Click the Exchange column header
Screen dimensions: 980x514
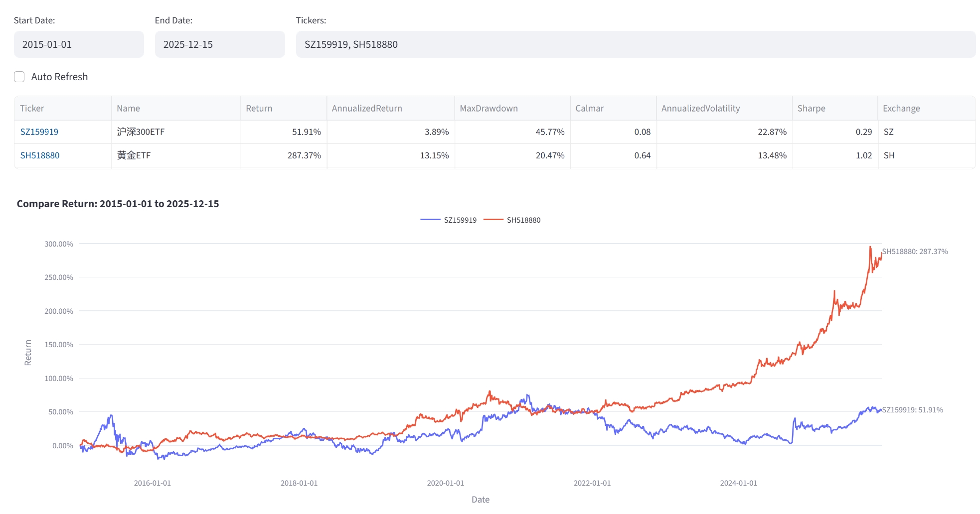(901, 109)
